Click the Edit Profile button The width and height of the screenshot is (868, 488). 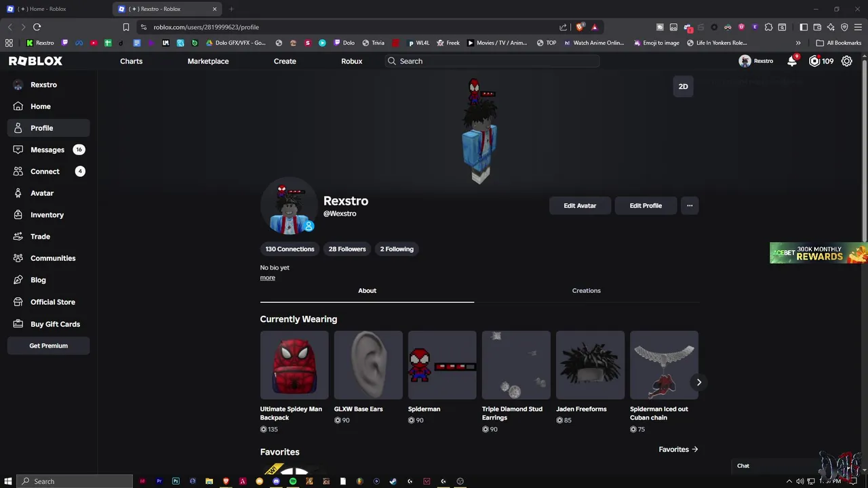(646, 206)
